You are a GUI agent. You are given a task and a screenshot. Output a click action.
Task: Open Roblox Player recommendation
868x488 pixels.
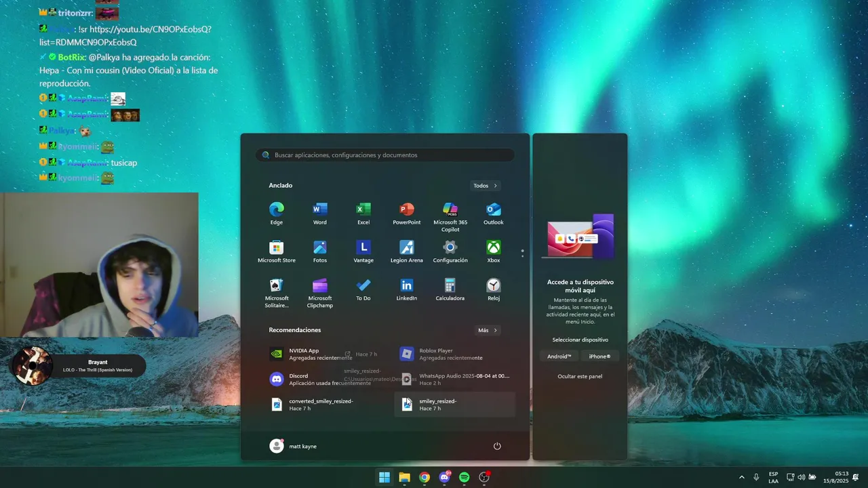[454, 354]
